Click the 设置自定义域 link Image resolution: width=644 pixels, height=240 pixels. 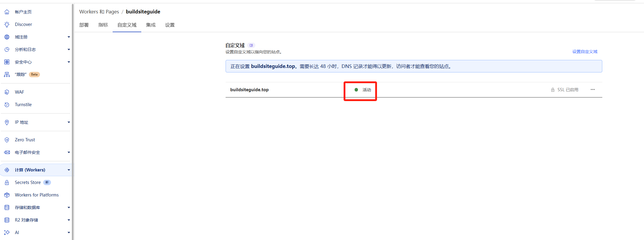pos(585,52)
